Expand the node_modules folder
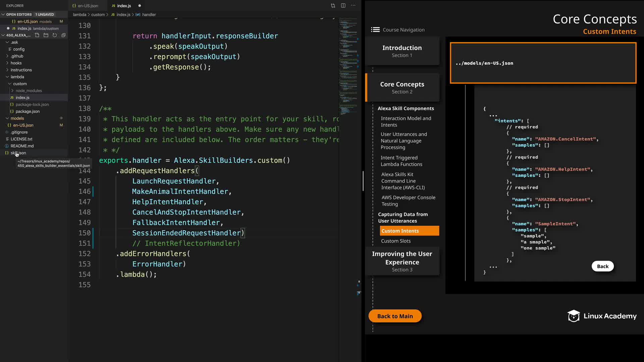This screenshot has height=362, width=644. pos(29,91)
